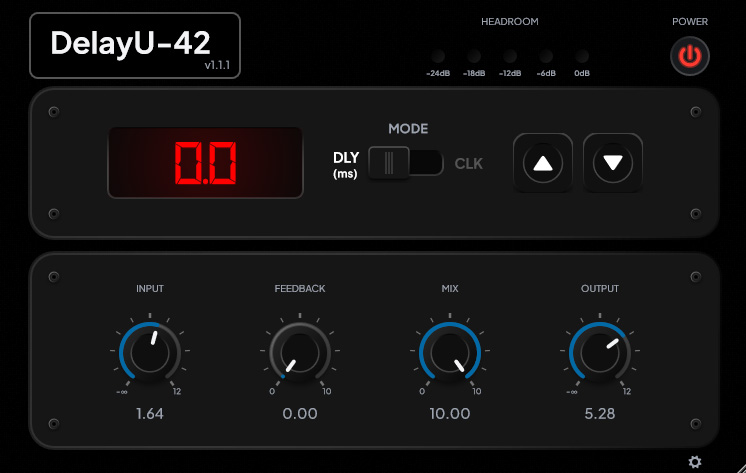The image size is (746, 473).
Task: Click the red 0.0 delay time display
Action: point(206,163)
